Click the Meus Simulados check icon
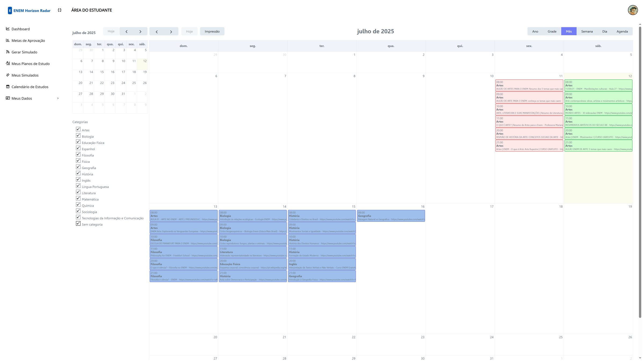 [x=8, y=75]
